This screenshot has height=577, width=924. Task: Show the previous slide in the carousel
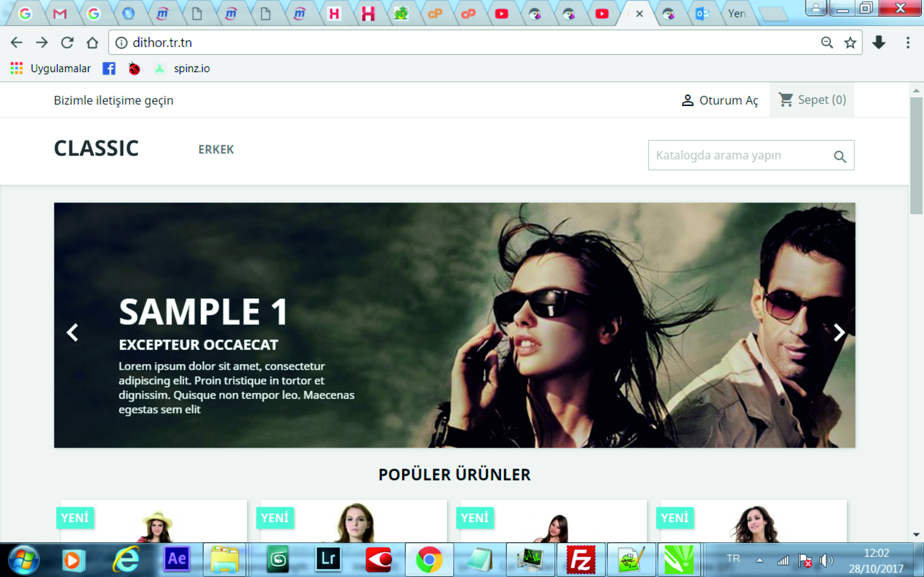pyautogui.click(x=73, y=332)
